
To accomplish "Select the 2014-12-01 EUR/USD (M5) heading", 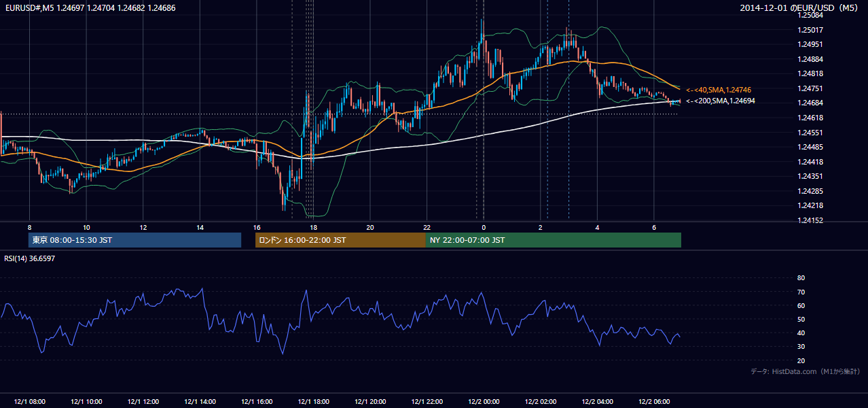I will pos(800,7).
